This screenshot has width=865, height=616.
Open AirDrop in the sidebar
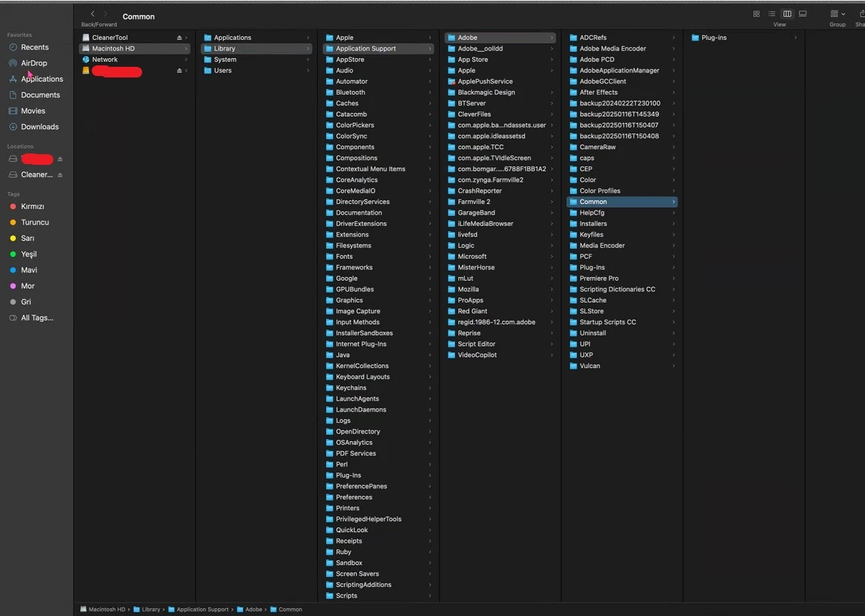(x=34, y=63)
